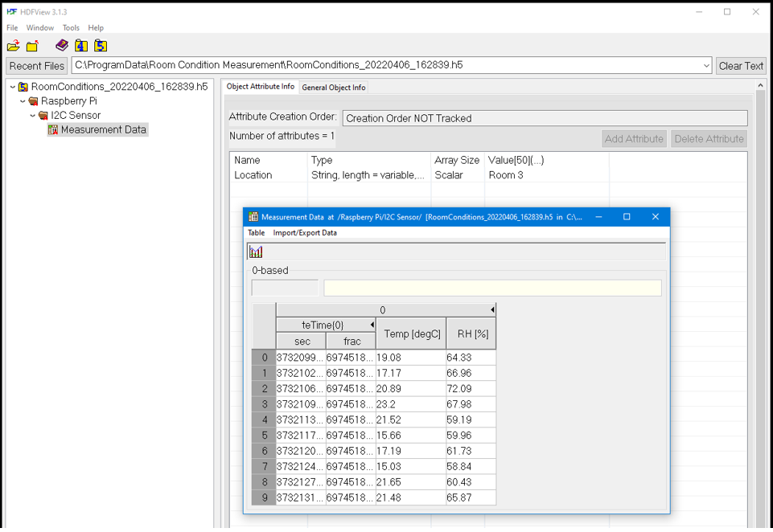Viewport: 773px width, 532px height.
Task: Open the HDFView user guide book icon
Action: (x=62, y=46)
